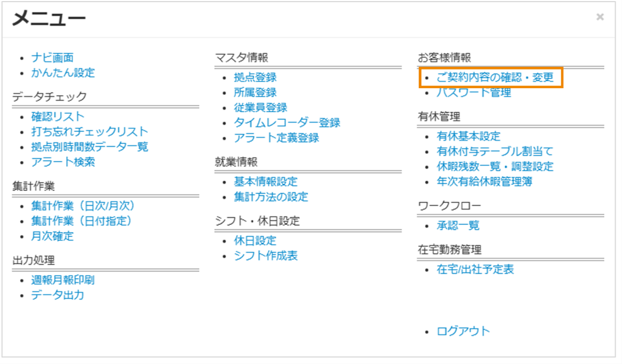Go to パスワード管理
The width and height of the screenshot is (622, 364).
click(x=474, y=93)
